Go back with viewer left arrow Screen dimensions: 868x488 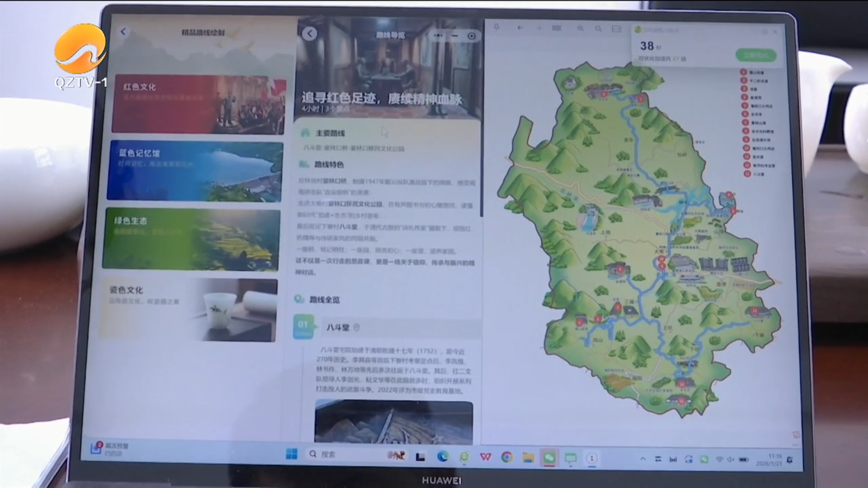click(x=520, y=28)
